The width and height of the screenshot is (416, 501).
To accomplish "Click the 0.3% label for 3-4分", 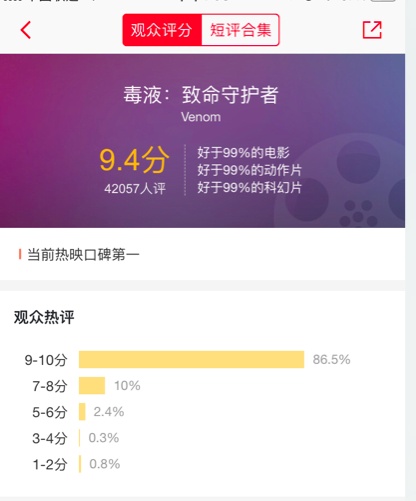I will click(104, 438).
